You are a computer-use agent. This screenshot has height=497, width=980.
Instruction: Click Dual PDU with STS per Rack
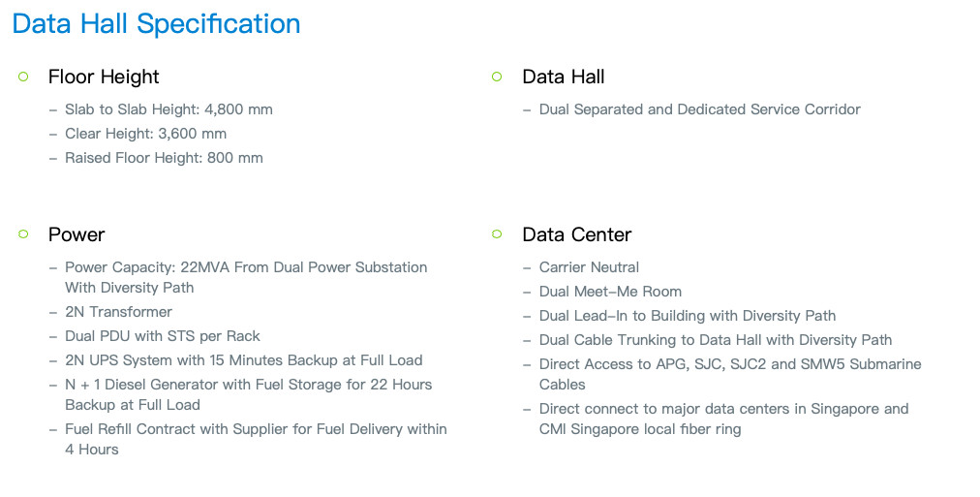pyautogui.click(x=163, y=336)
